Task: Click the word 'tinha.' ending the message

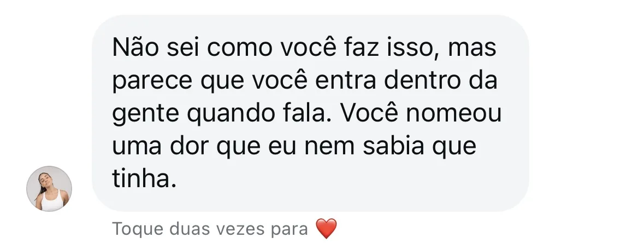Action: [144, 179]
